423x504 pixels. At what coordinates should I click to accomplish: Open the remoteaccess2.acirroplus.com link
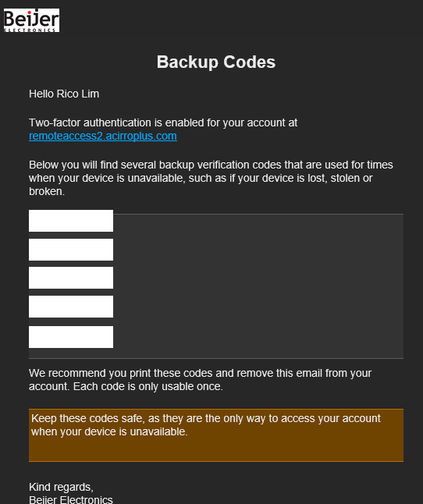click(x=103, y=136)
